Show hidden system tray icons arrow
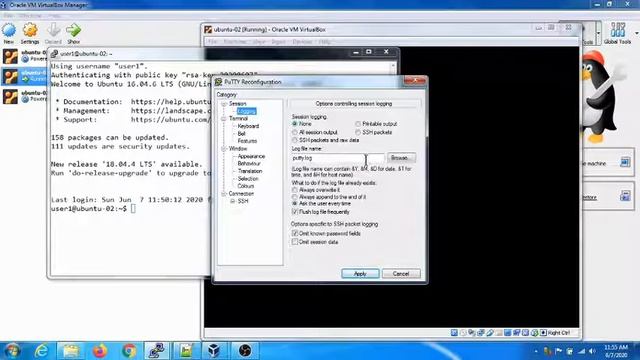Viewport: 640px width, 360px height. pyautogui.click(x=536, y=351)
